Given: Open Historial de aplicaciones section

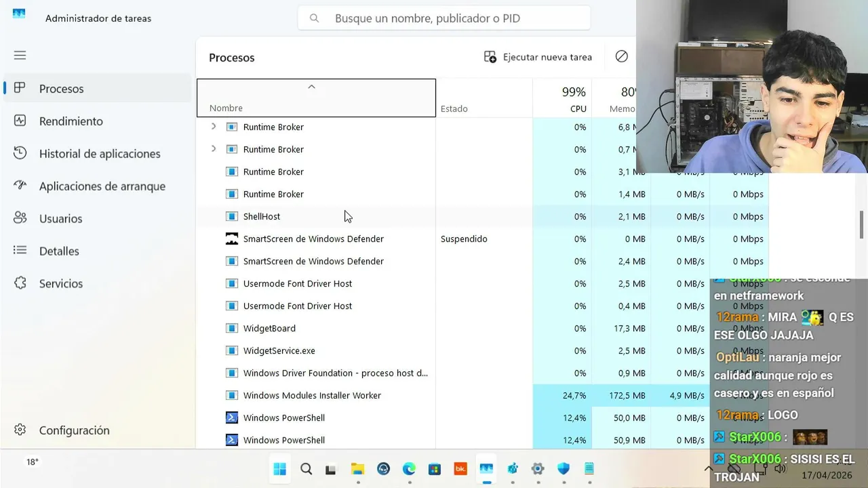Looking at the screenshot, I should 98,154.
